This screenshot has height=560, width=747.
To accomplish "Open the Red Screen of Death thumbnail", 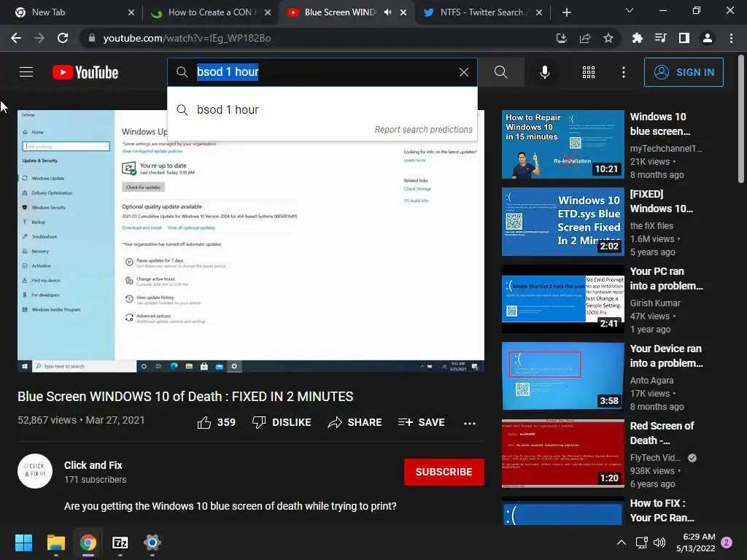I will click(x=562, y=454).
